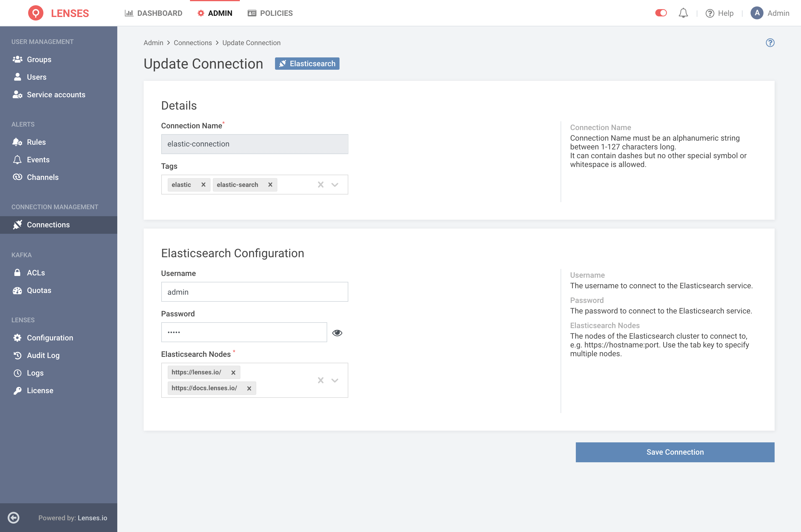This screenshot has width=801, height=532.
Task: Open License in the sidebar
Action: (58, 391)
